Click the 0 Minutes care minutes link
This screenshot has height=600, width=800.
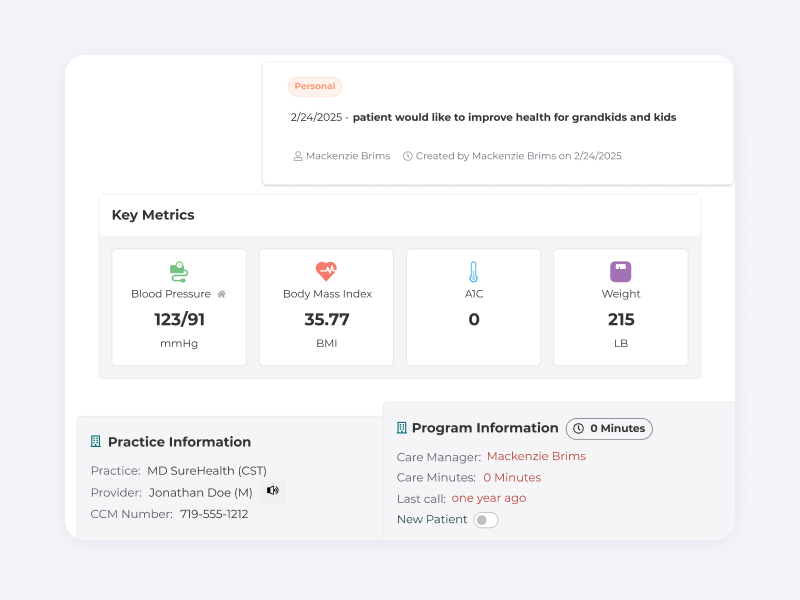(x=512, y=477)
